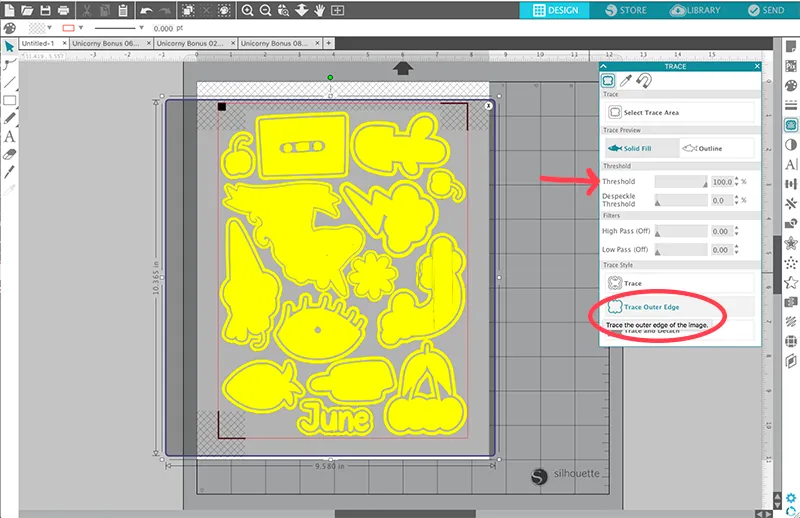Open the LIBRARY tab

pos(697,10)
